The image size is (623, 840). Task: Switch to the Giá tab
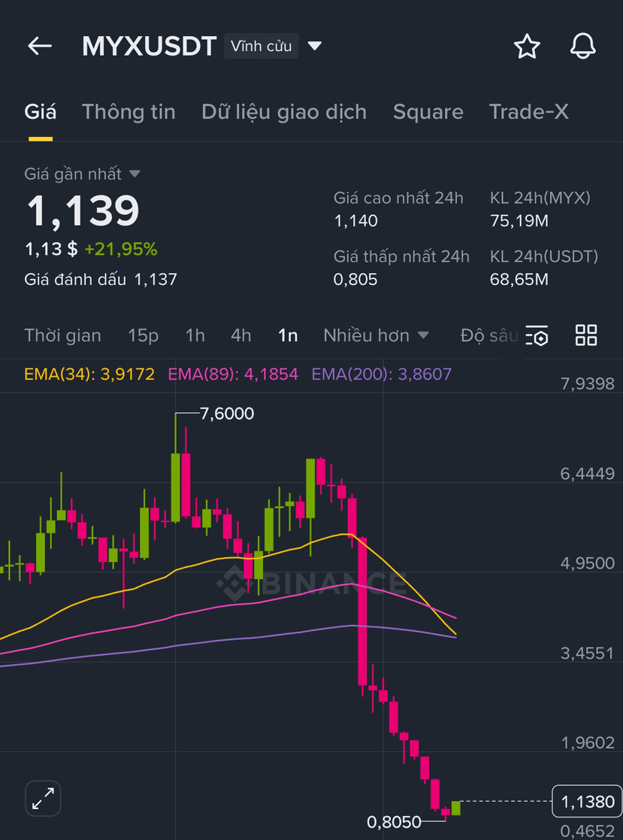point(40,112)
